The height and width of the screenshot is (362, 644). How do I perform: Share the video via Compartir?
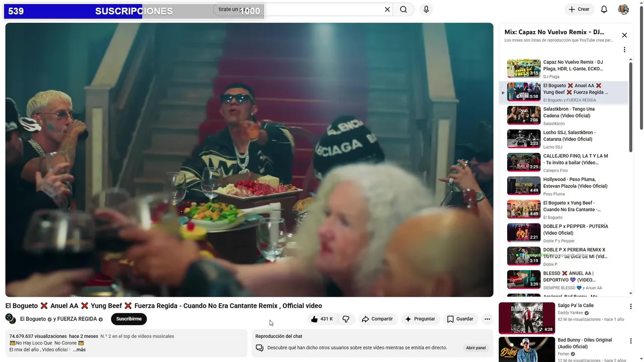378,319
